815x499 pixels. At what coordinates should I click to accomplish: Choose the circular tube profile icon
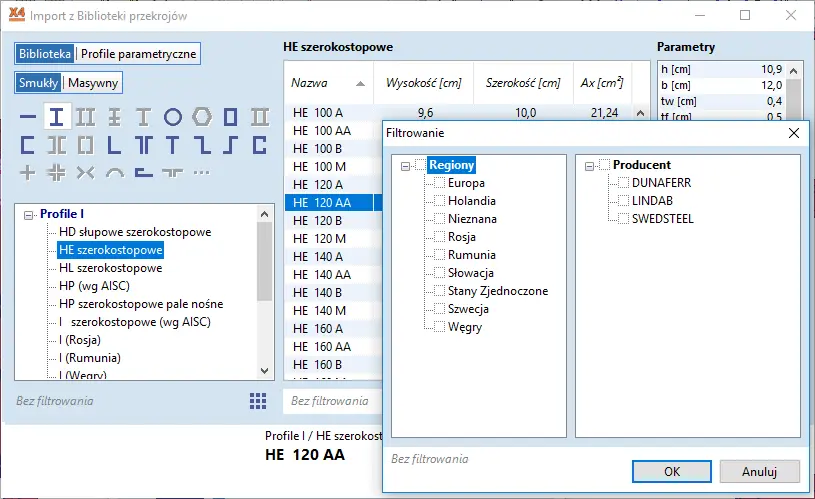tap(173, 117)
